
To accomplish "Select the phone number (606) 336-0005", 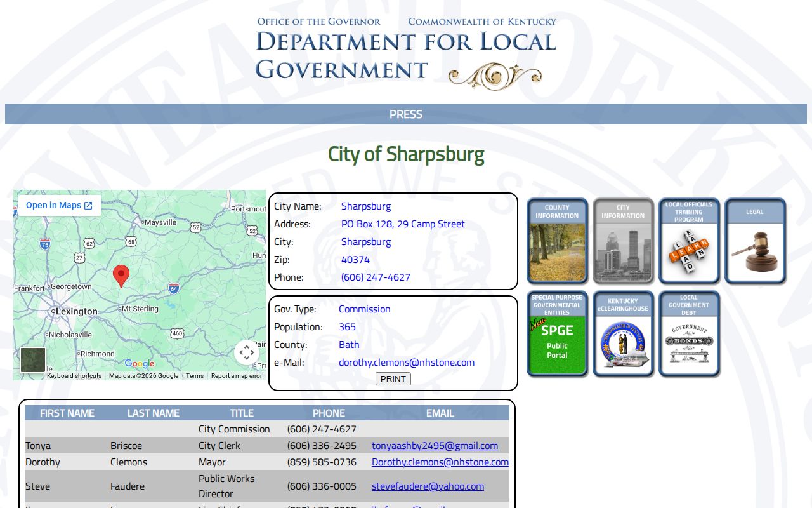I will (322, 486).
